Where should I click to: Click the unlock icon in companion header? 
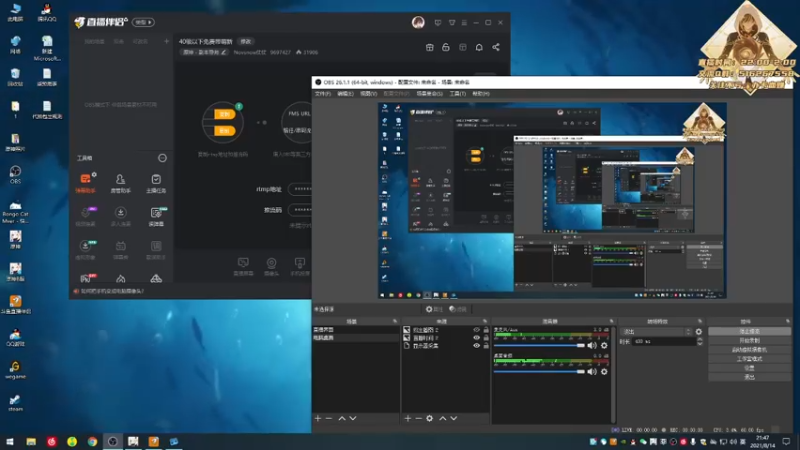pyautogui.click(x=446, y=47)
